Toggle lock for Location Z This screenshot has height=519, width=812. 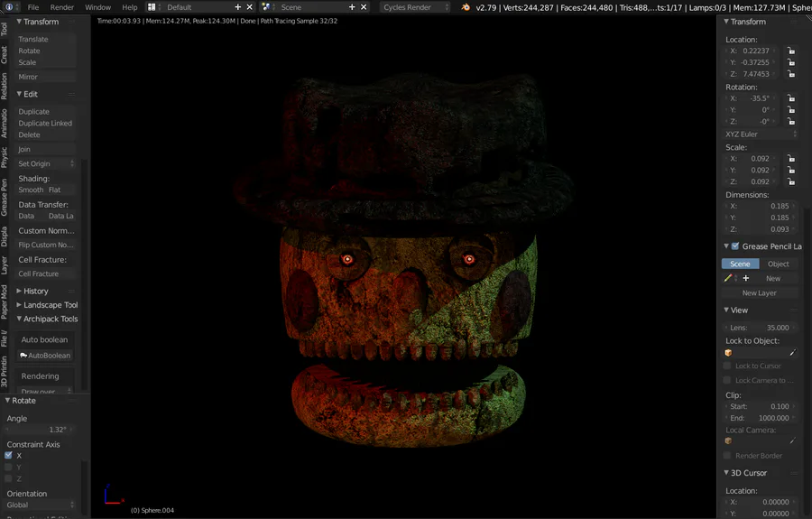coord(791,73)
